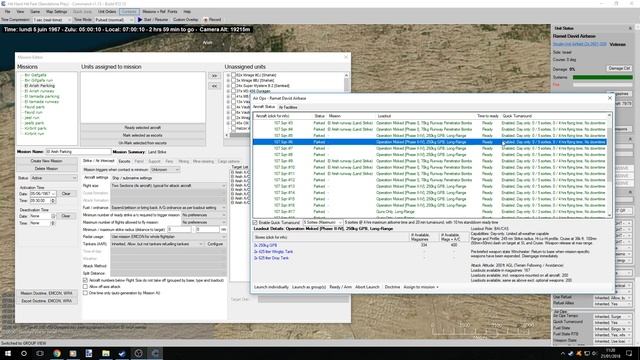Click the Mission Name input field
640x360 pixels.
click(78, 152)
